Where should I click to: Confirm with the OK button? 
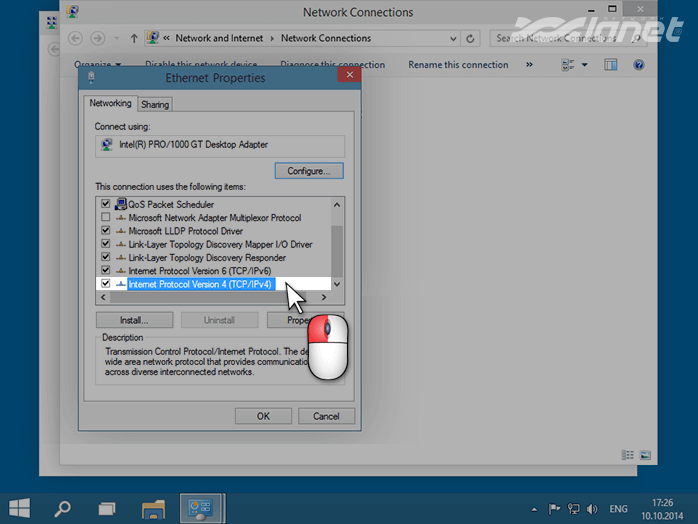click(x=263, y=416)
